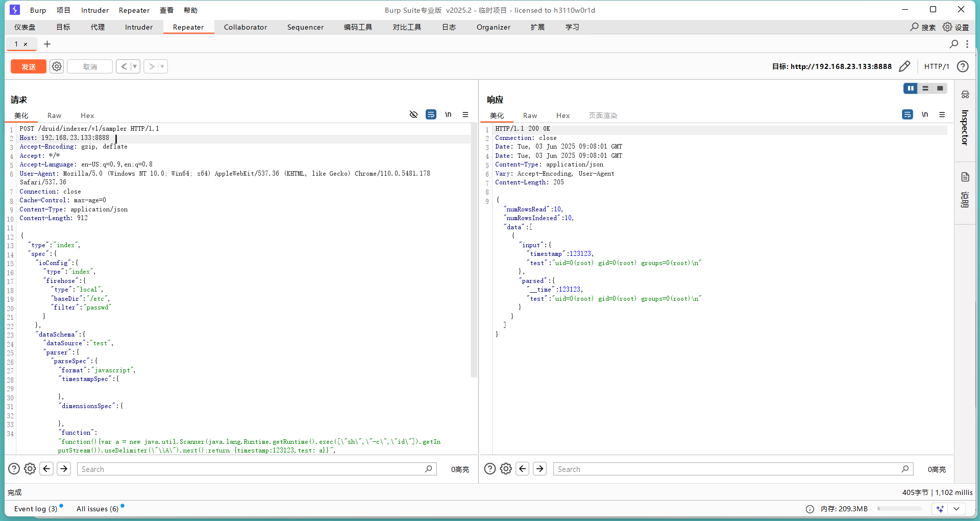Jump to next request search match
The image size is (980, 521).
(64, 469)
